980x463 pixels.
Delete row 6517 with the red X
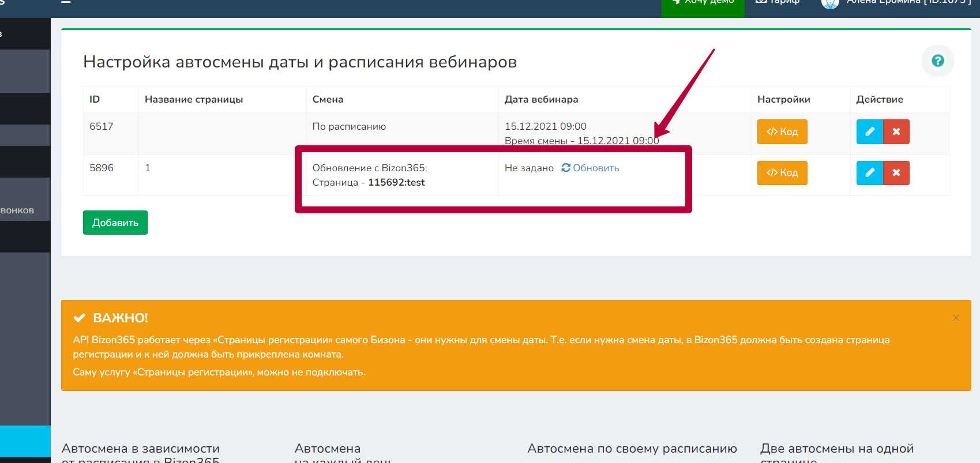pyautogui.click(x=896, y=131)
